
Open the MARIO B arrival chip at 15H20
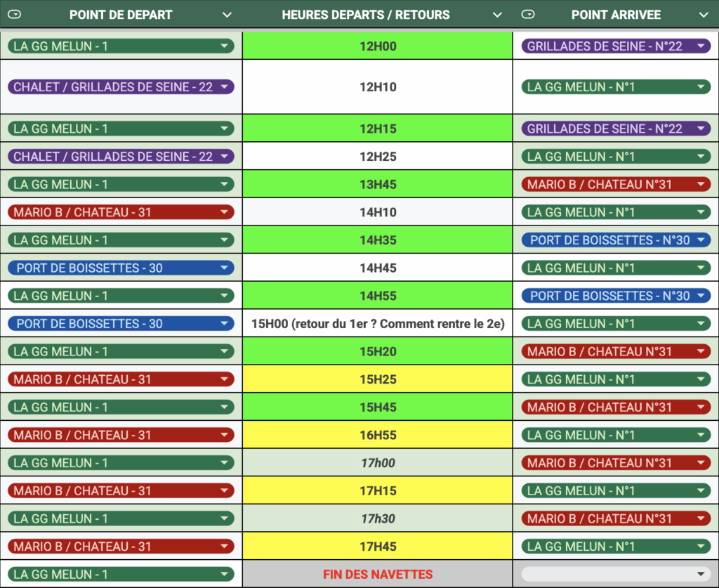[x=616, y=351]
